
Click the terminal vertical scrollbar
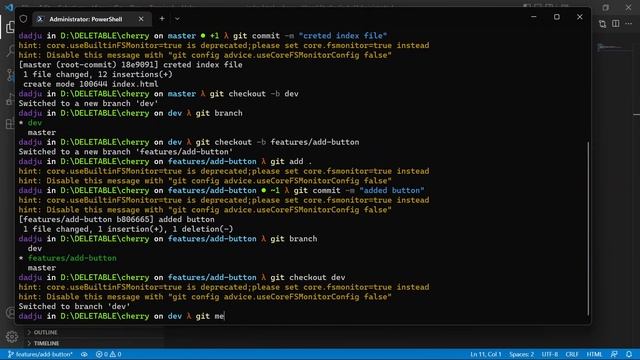click(588, 229)
